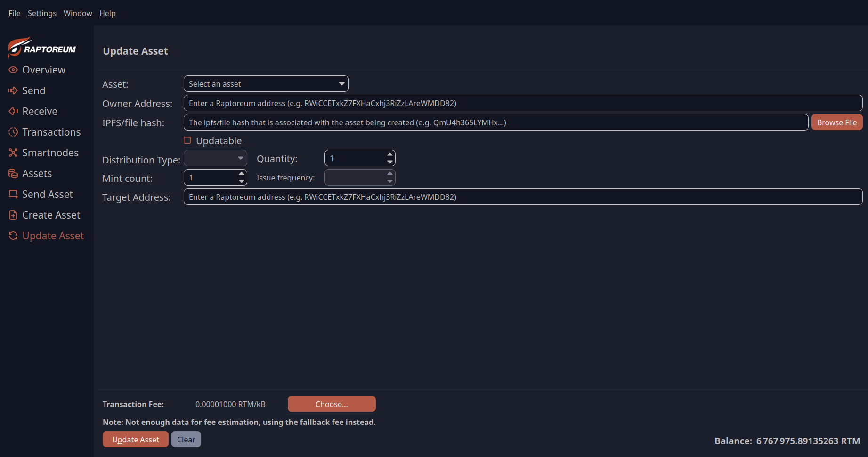Click the Send Asset icon
This screenshot has width=868, height=457.
point(13,194)
